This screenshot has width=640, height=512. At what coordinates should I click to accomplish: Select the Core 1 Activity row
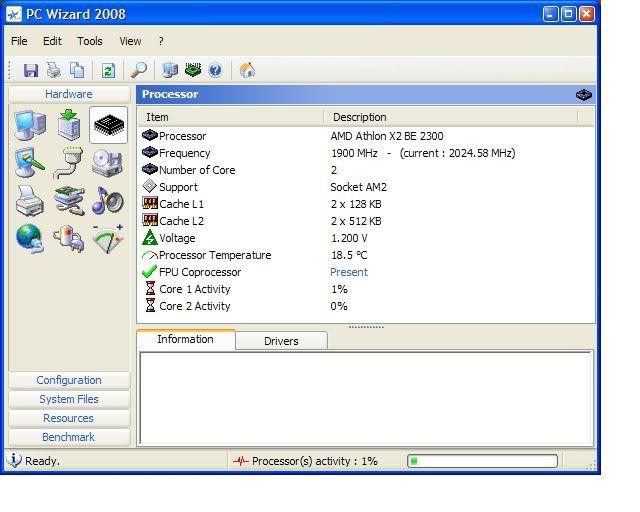click(366, 289)
